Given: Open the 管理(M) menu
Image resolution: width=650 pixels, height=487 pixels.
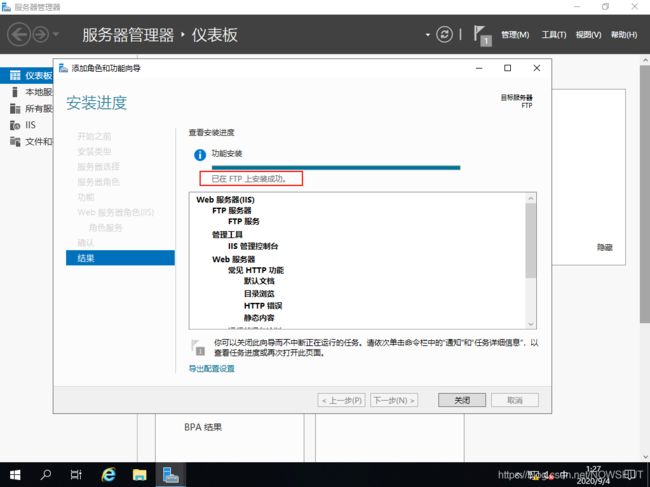Looking at the screenshot, I should pos(515,35).
